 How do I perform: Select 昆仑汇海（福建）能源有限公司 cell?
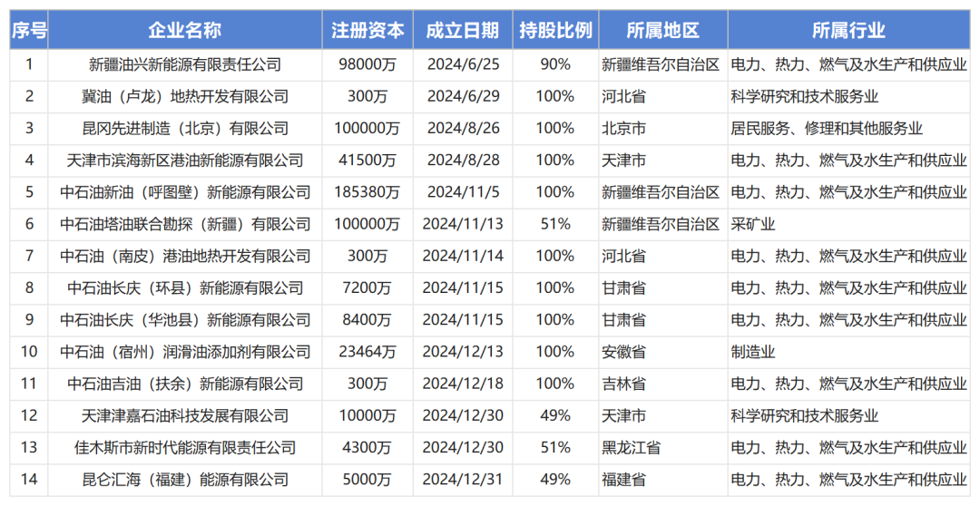coord(185,479)
